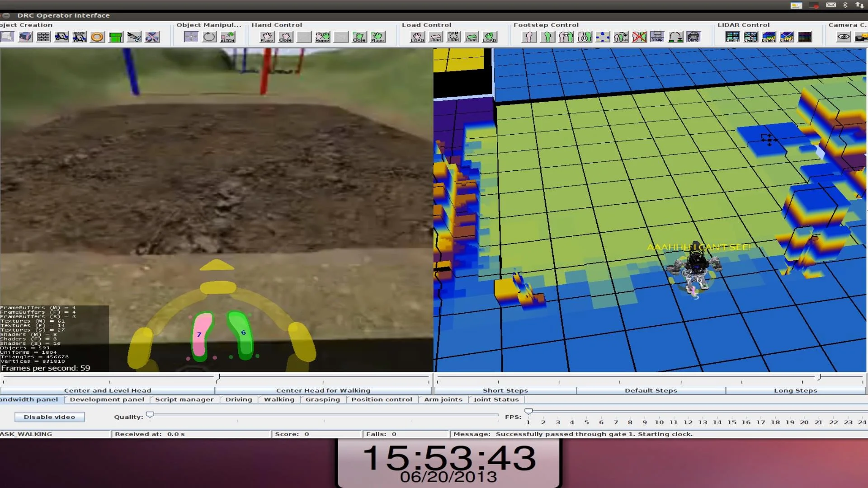868x488 pixels.
Task: Select the box object creation icon
Action: pyautogui.click(x=25, y=37)
